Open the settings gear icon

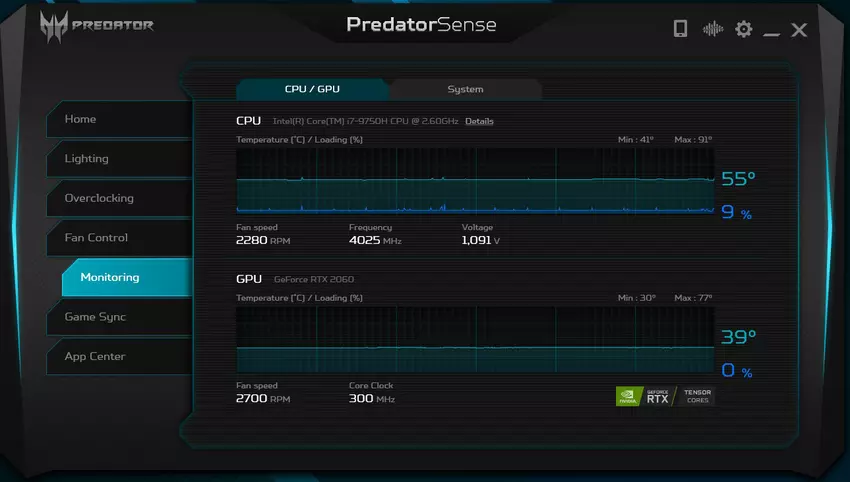[743, 29]
